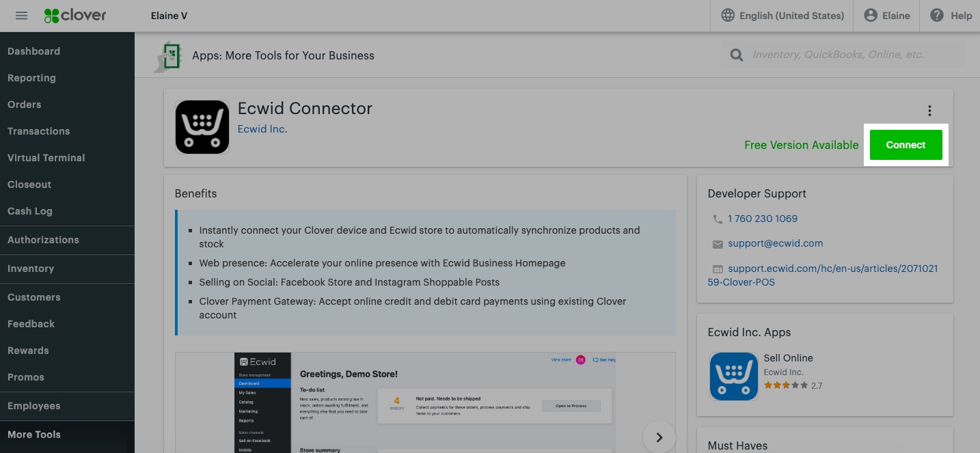Screen dimensions: 980x453
Task: Open the Sell Online app title
Action: click(788, 358)
